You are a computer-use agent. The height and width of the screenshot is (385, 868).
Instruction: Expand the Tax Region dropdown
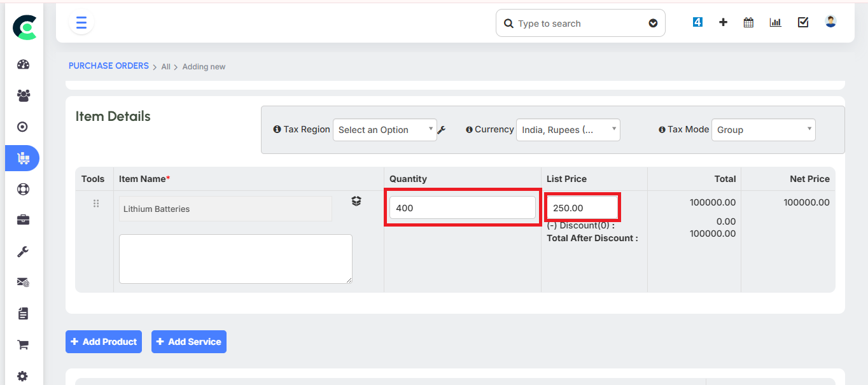pos(385,129)
